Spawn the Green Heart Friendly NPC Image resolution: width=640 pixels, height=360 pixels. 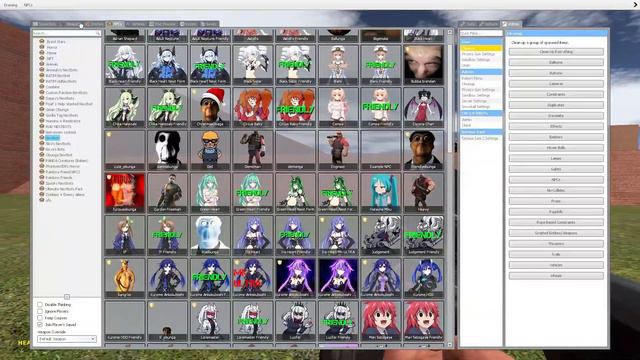253,193
